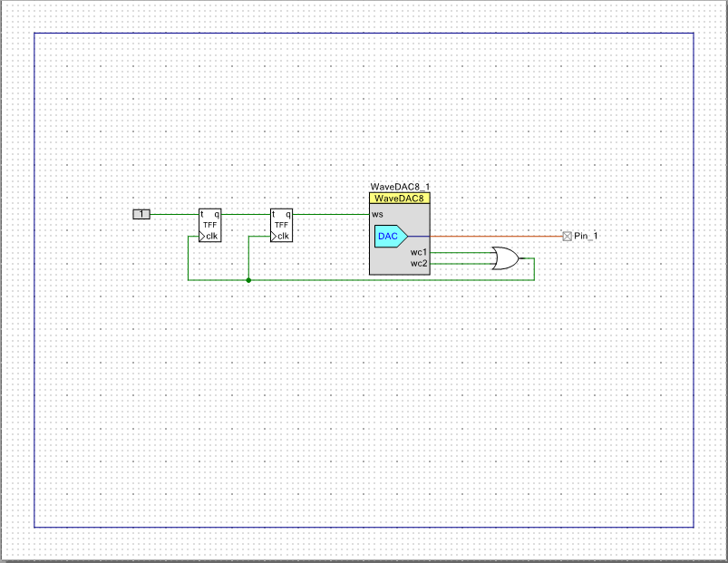Select the logic high '1' constant block
This screenshot has height=563, width=728.
pyautogui.click(x=141, y=214)
